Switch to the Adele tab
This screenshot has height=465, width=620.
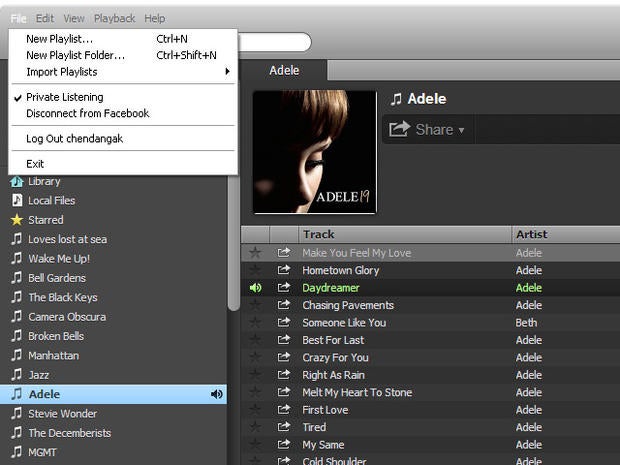pyautogui.click(x=284, y=70)
